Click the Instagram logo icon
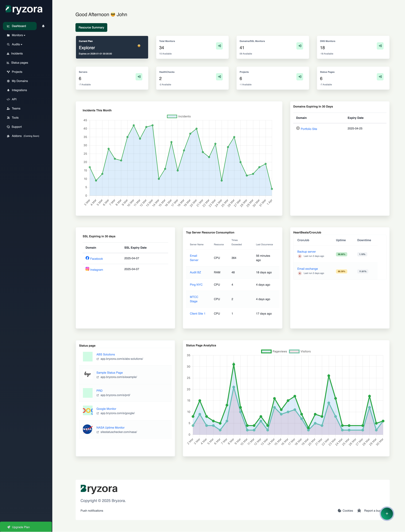 [87, 269]
